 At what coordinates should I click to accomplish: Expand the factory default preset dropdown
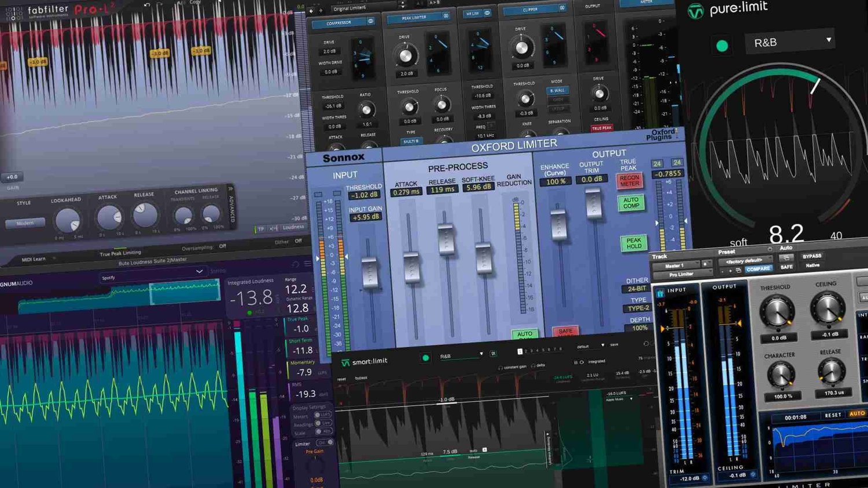[x=744, y=260]
